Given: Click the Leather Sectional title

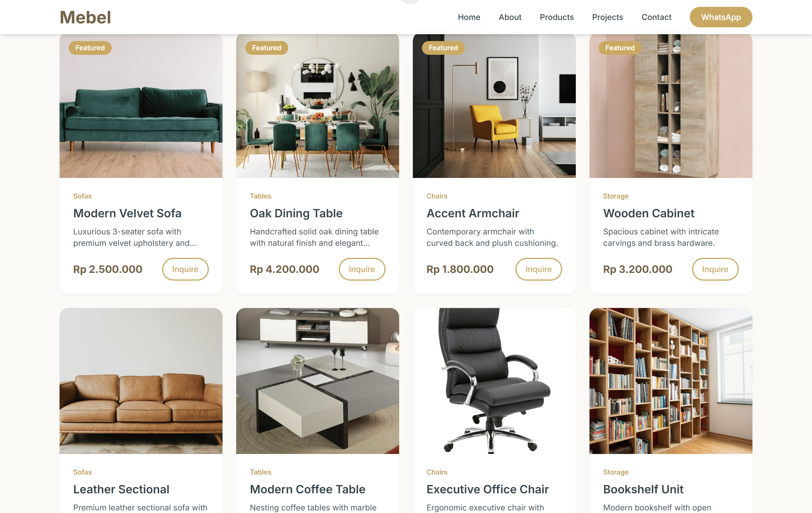Looking at the screenshot, I should pyautogui.click(x=121, y=489).
